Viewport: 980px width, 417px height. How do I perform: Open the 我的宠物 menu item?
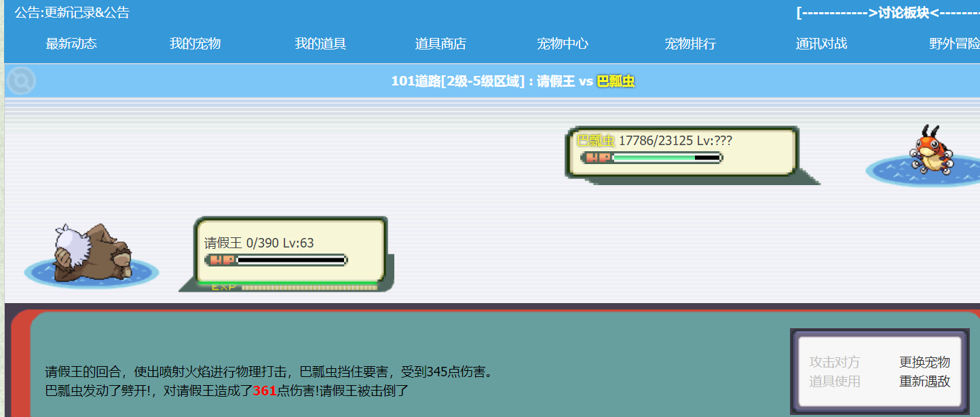pos(195,44)
